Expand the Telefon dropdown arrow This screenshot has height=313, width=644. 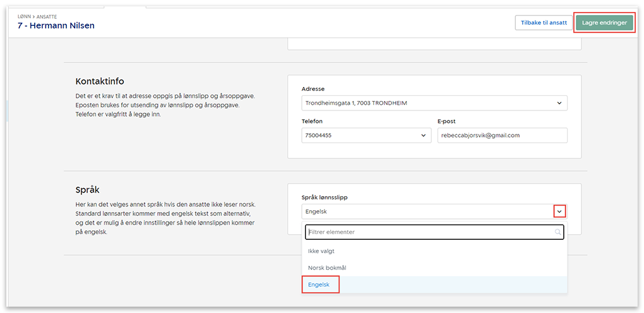[x=423, y=135]
